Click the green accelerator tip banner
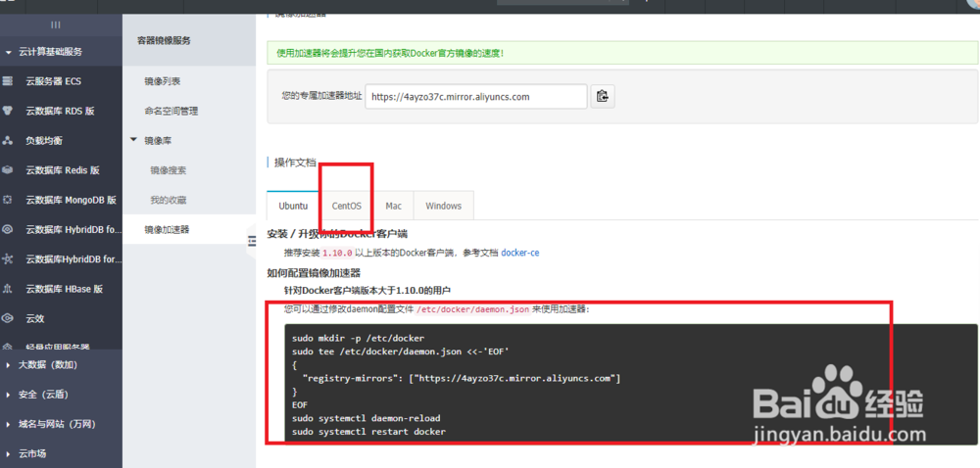The image size is (980, 468). (622, 53)
